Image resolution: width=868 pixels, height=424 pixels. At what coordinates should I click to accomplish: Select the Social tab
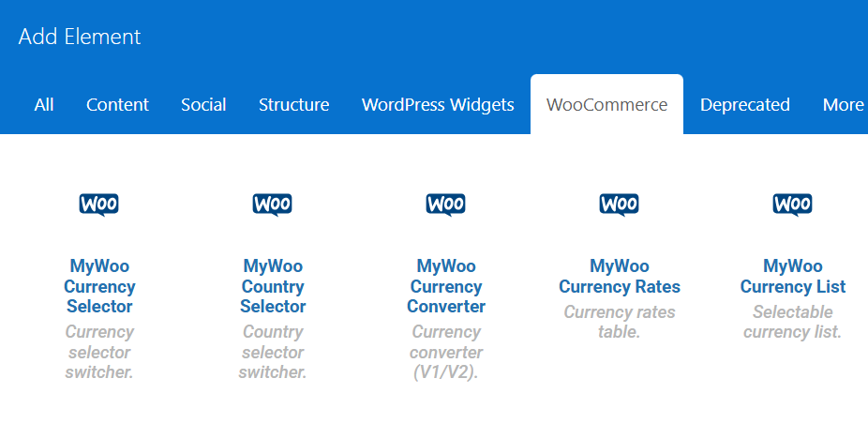pyautogui.click(x=203, y=105)
